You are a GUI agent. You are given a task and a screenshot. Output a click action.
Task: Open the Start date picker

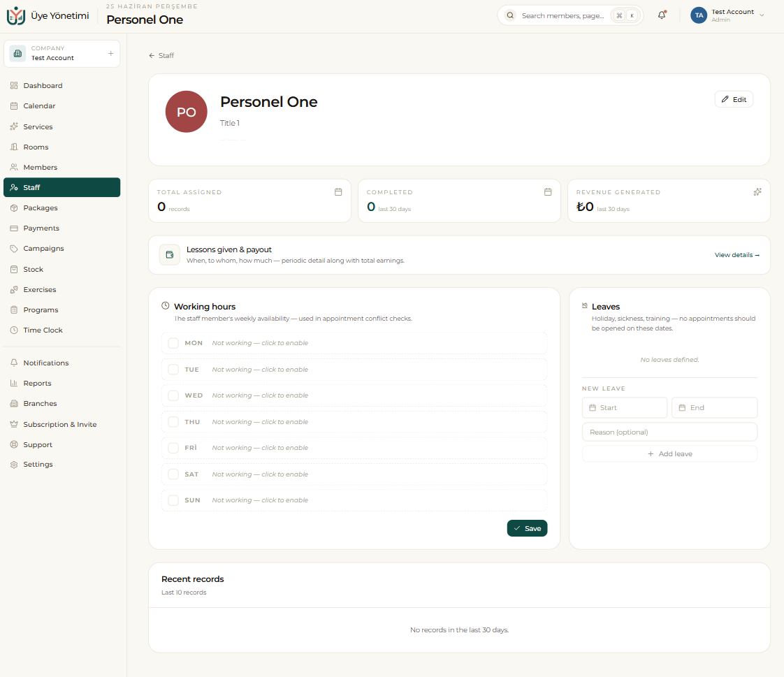point(625,407)
